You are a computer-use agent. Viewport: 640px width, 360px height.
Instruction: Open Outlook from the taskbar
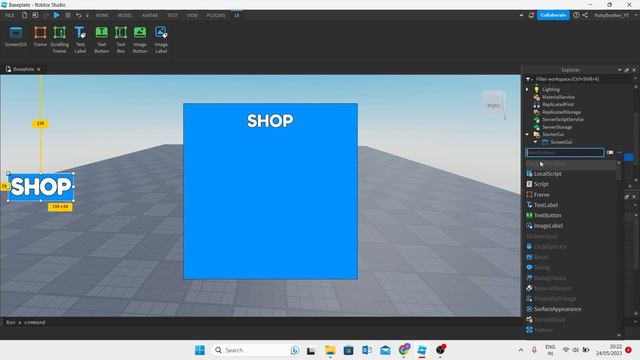(x=367, y=350)
